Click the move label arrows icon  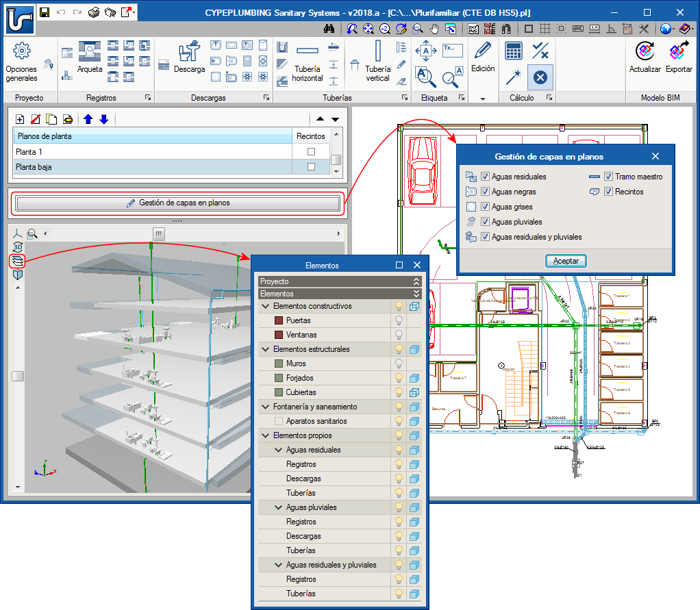pyautogui.click(x=425, y=51)
